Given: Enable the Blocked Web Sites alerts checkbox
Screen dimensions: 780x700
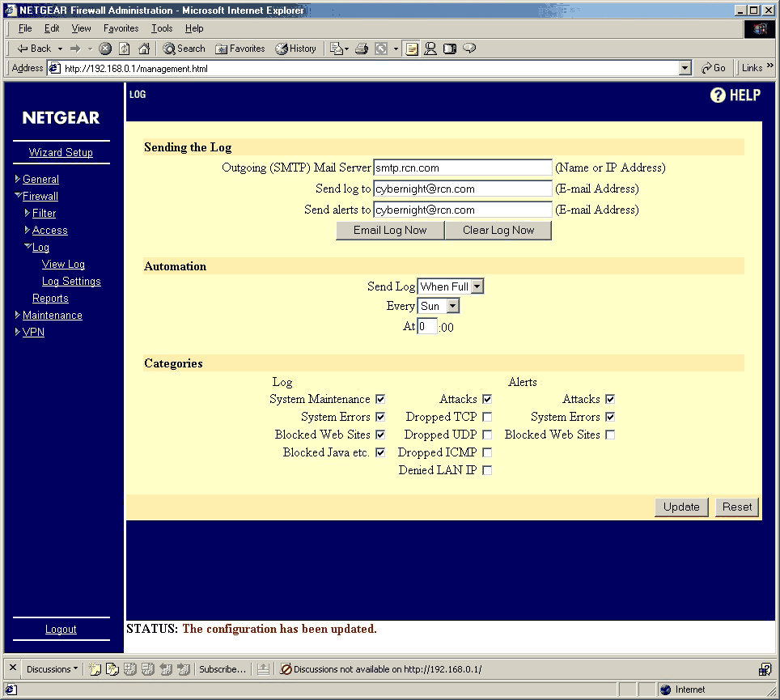Looking at the screenshot, I should click(x=610, y=435).
